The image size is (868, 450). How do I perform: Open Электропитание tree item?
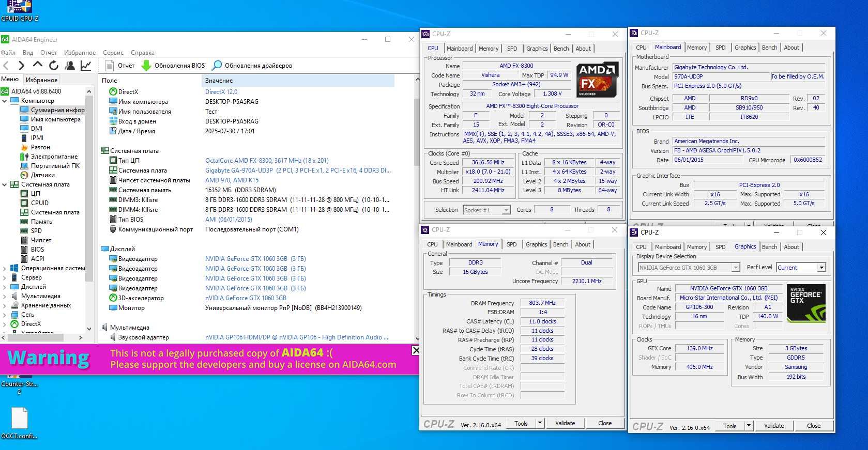point(49,157)
